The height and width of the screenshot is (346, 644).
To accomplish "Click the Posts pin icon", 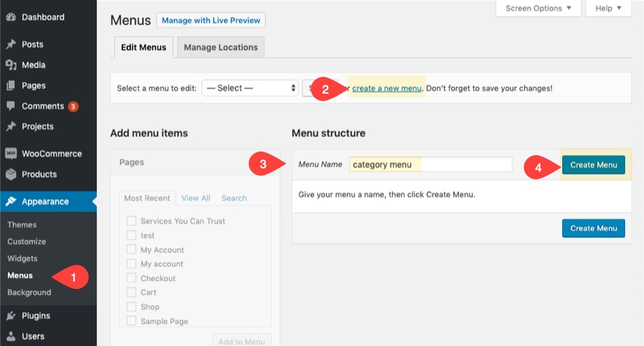I will (x=11, y=45).
